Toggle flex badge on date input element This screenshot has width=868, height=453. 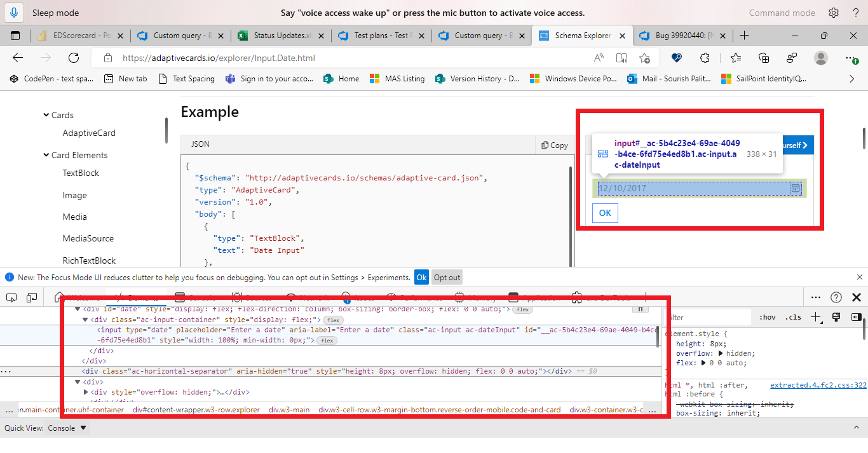click(327, 341)
